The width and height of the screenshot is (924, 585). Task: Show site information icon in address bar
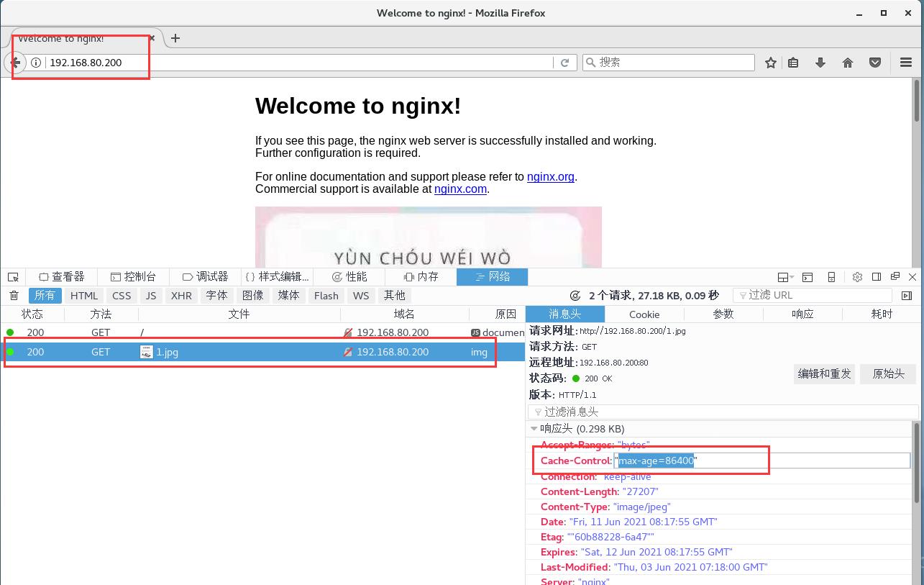pos(35,63)
